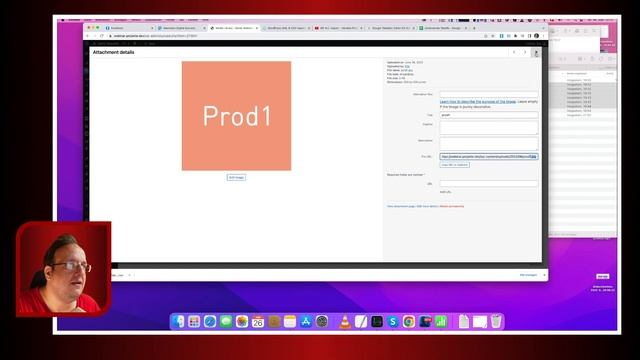Screen dimensions: 640x360
Task: Click Show all on the downloads bar
Action: pyautogui.click(x=528, y=275)
